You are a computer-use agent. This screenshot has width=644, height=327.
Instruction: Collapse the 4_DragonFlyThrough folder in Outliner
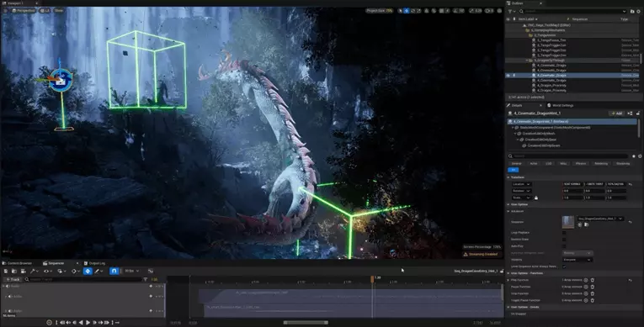[x=527, y=61]
